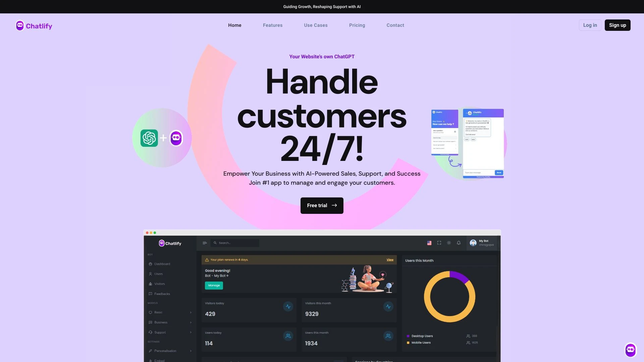Click the Personalisation settings icon
The height and width of the screenshot is (362, 644).
150,351
